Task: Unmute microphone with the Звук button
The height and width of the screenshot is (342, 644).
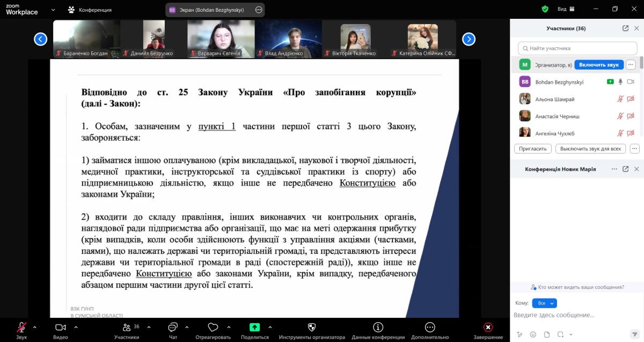Action: (x=21, y=328)
